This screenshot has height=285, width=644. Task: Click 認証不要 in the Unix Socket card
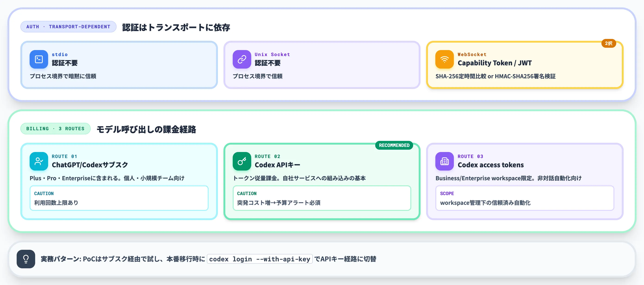point(267,63)
